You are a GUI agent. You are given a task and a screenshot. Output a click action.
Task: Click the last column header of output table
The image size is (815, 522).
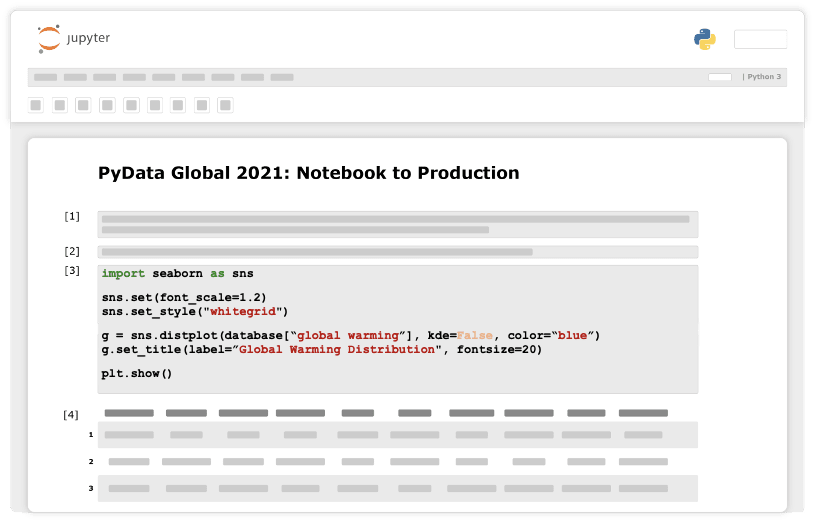643,413
